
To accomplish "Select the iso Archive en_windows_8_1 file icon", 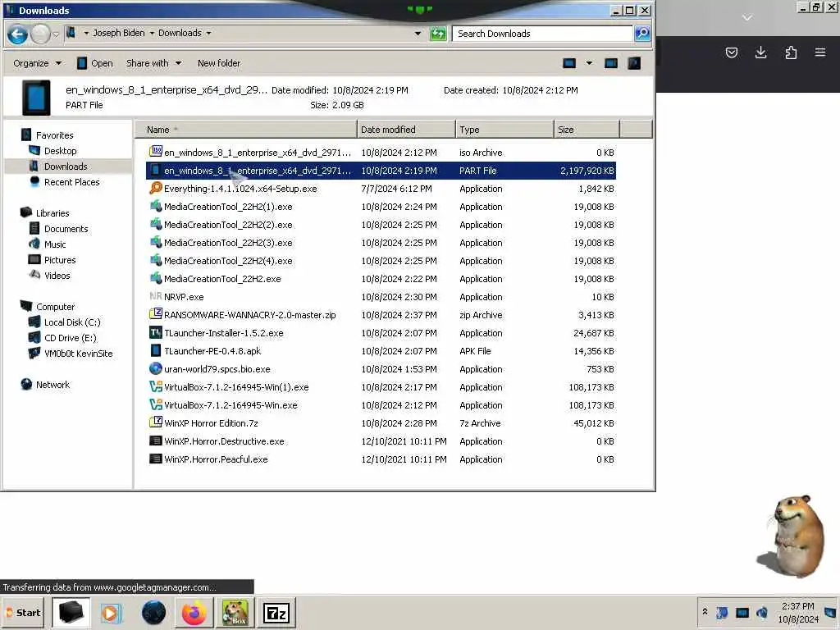I will click(155, 152).
